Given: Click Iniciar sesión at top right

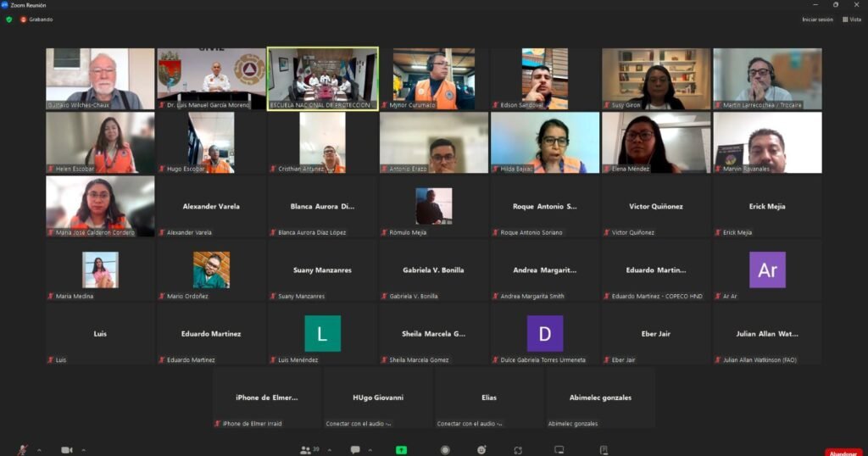Looking at the screenshot, I should [817, 19].
